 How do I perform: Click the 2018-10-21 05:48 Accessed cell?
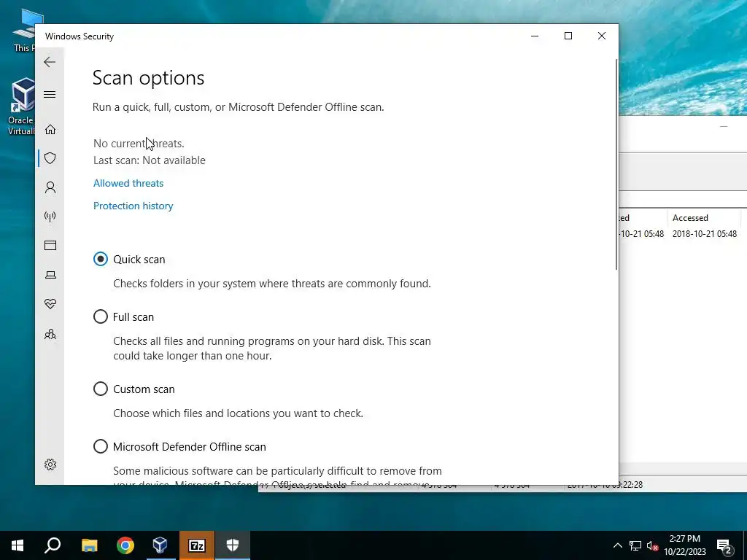pyautogui.click(x=704, y=234)
